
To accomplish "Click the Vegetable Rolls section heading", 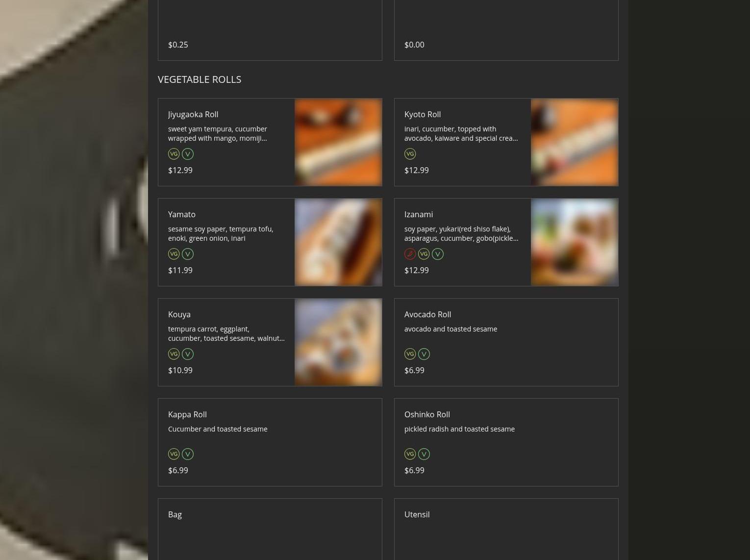I will tap(200, 79).
